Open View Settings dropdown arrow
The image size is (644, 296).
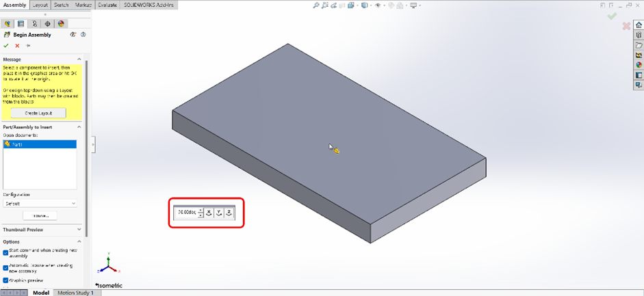tap(420, 5)
